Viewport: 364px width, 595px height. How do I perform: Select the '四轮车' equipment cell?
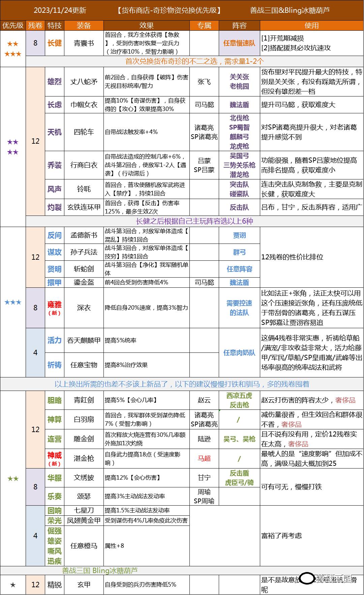pos(84,132)
